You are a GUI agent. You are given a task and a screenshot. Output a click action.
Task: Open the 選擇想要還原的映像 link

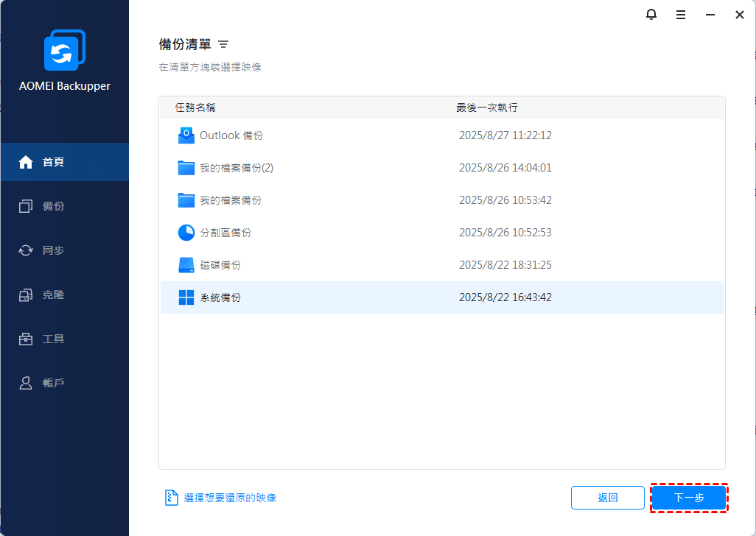coord(230,498)
